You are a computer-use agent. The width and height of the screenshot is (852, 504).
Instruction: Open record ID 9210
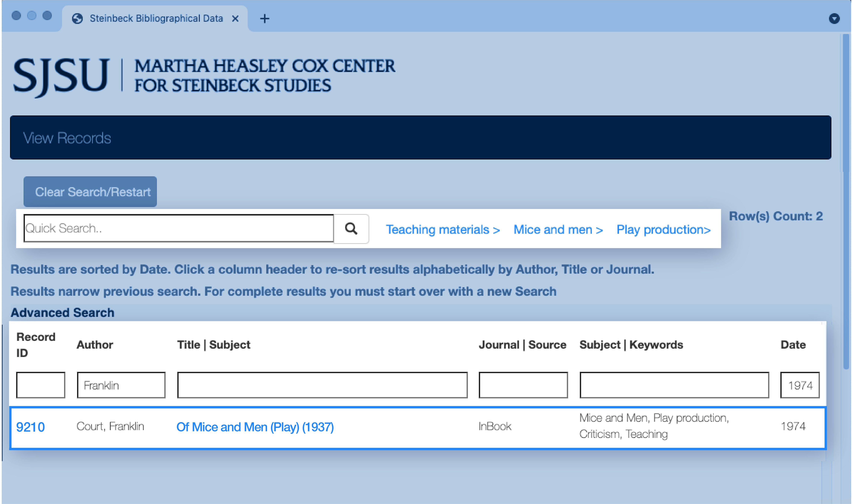(31, 427)
